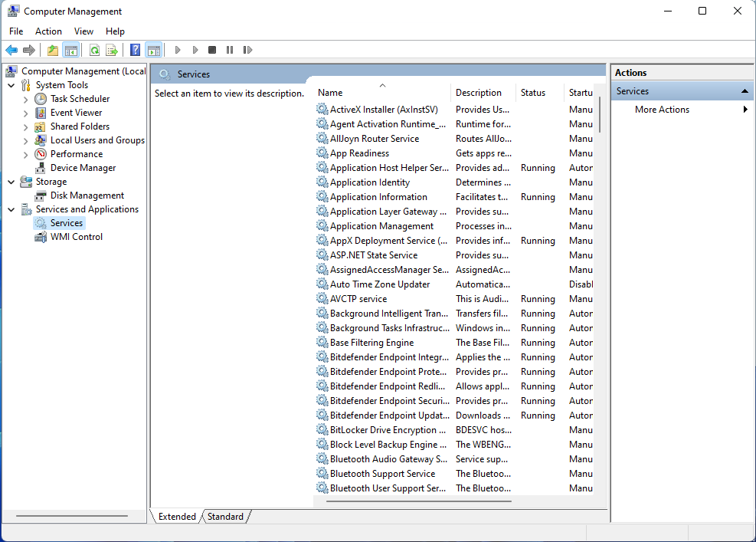Open the File menu

(16, 31)
